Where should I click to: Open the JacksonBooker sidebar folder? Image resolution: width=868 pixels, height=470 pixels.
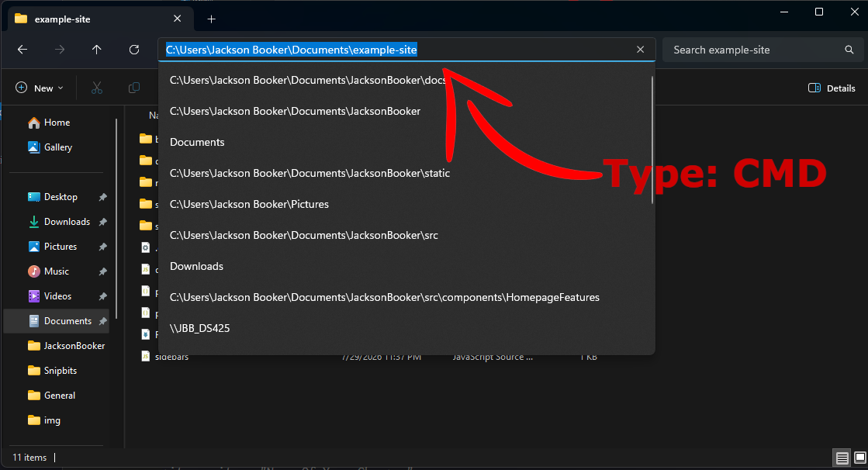point(67,346)
